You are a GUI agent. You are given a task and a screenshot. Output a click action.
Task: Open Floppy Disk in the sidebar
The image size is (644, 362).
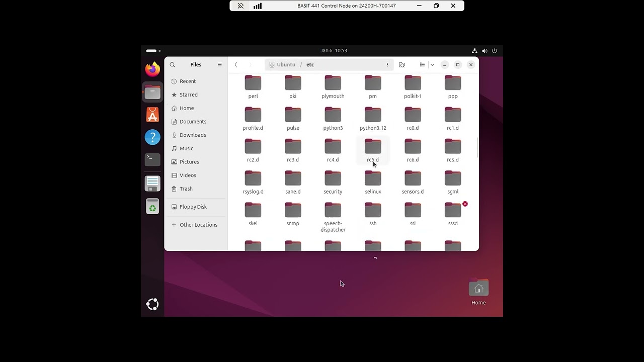coord(196,207)
